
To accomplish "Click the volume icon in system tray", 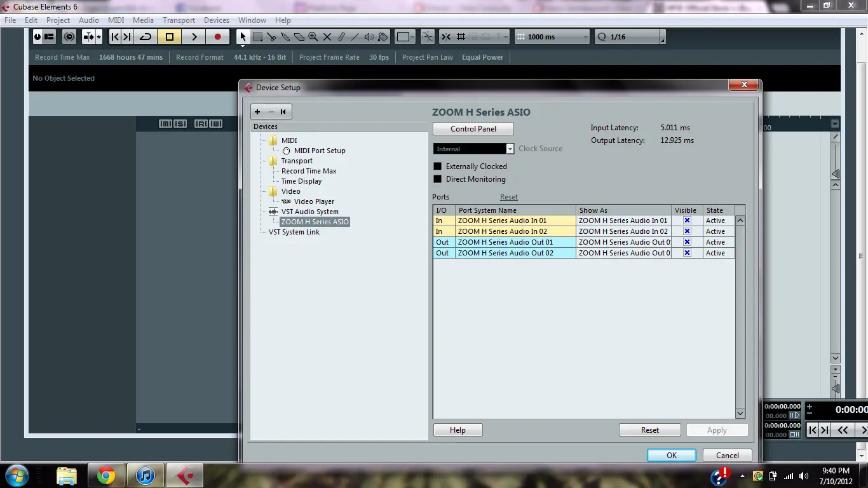I will tap(804, 476).
